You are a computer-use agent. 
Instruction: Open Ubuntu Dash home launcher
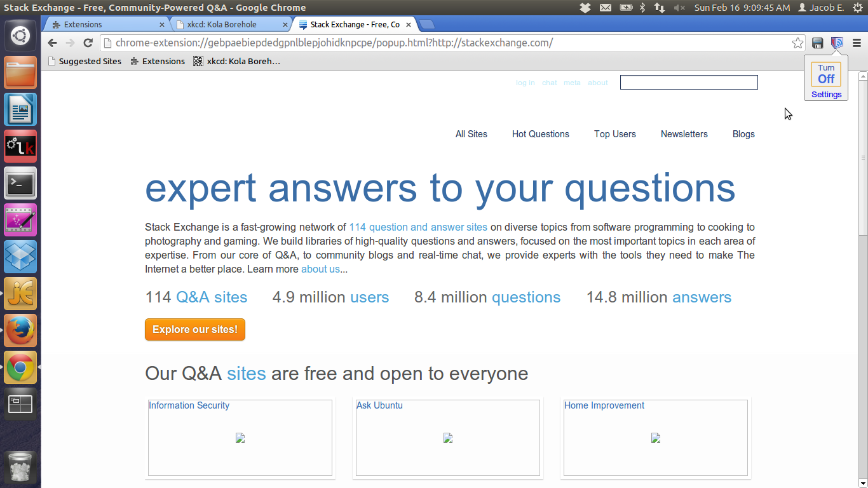pyautogui.click(x=20, y=35)
